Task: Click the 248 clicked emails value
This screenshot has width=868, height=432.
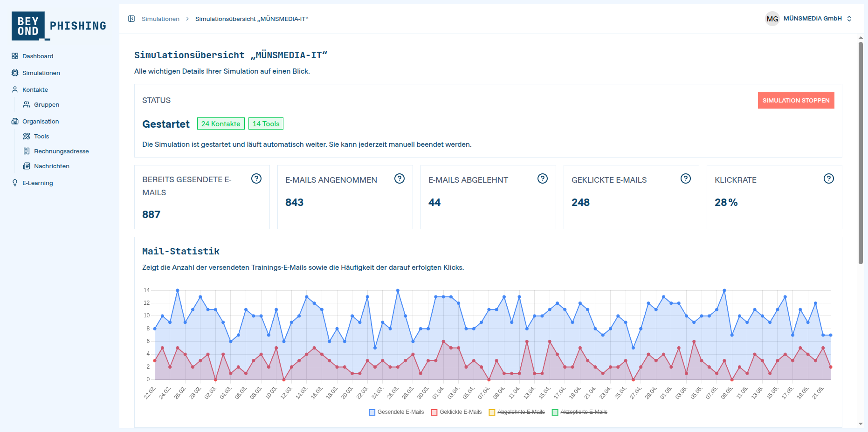Action: [580, 202]
